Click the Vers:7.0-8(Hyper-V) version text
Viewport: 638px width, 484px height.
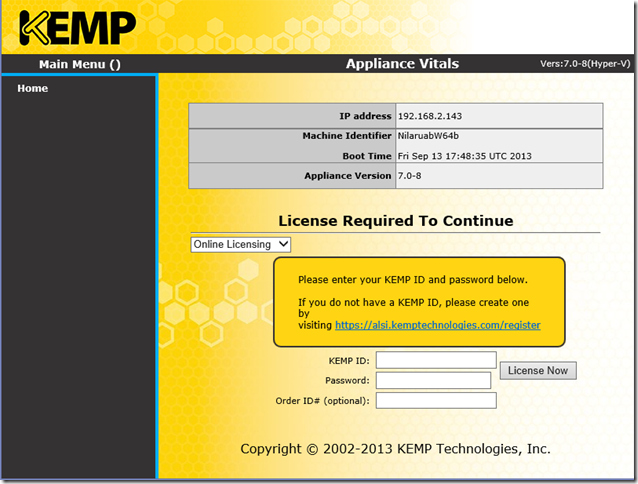585,64
